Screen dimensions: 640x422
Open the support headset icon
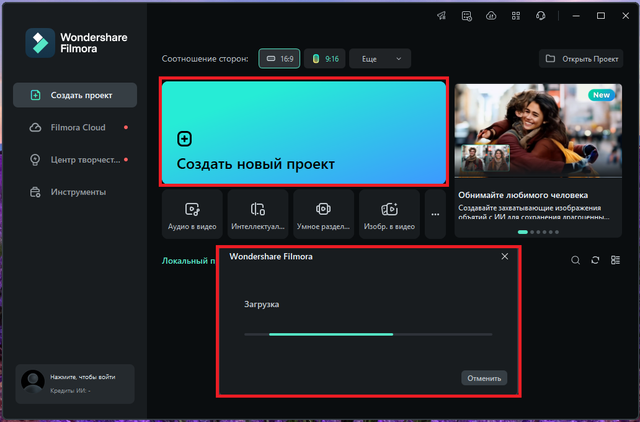click(x=540, y=16)
